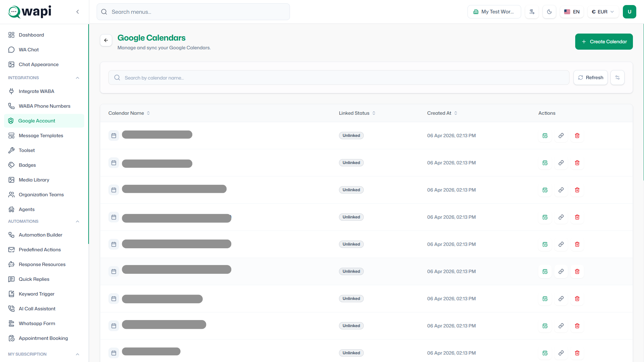Viewport: 644px width, 362px height.
Task: Go back using the arrow button
Action: [x=106, y=40]
